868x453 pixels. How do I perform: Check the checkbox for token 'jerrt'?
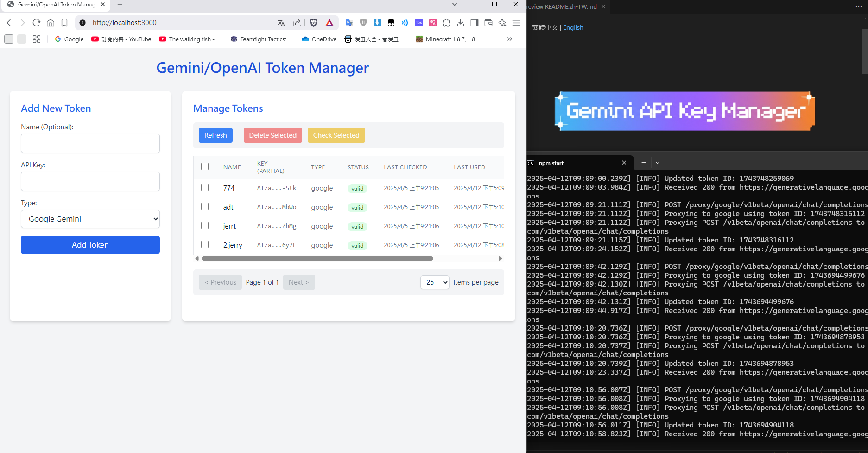point(205,225)
